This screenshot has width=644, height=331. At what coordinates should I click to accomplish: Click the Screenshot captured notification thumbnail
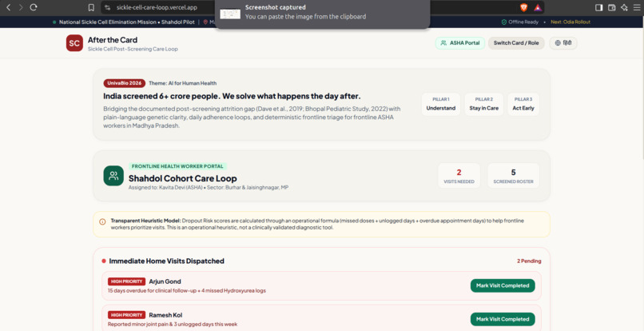230,14
